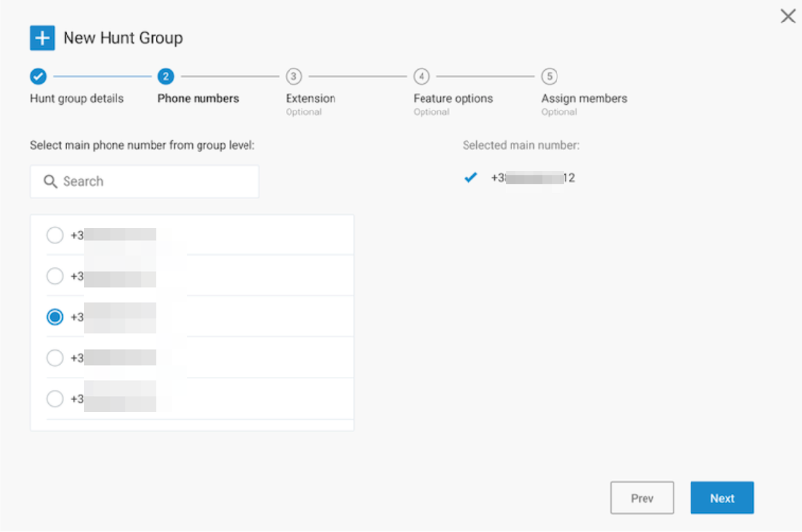Click the 'Selected main number:' label

(520, 146)
